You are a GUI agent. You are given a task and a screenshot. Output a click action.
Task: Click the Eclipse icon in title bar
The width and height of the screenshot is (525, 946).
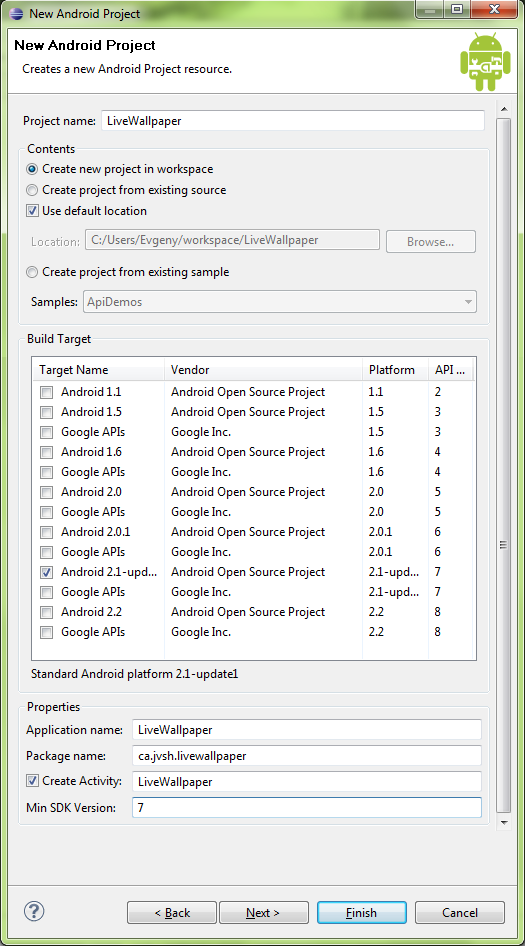pyautogui.click(x=17, y=13)
